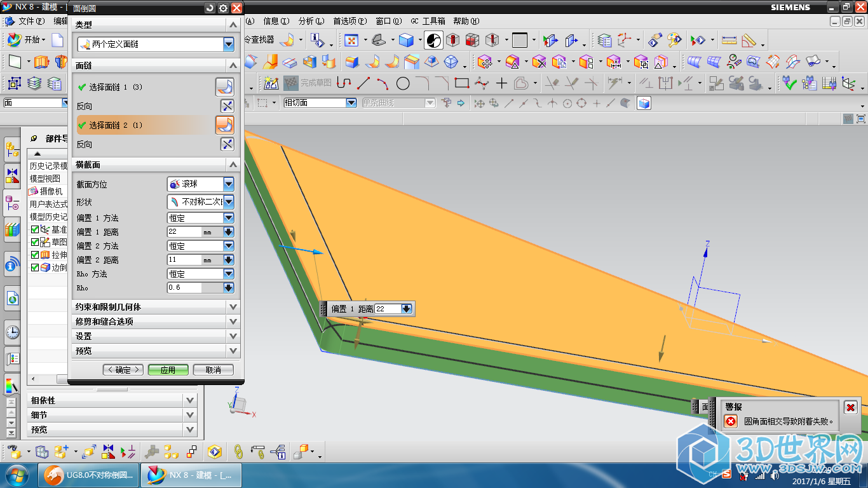
Task: Expand the 约束和限制几何体 section
Action: point(156,307)
